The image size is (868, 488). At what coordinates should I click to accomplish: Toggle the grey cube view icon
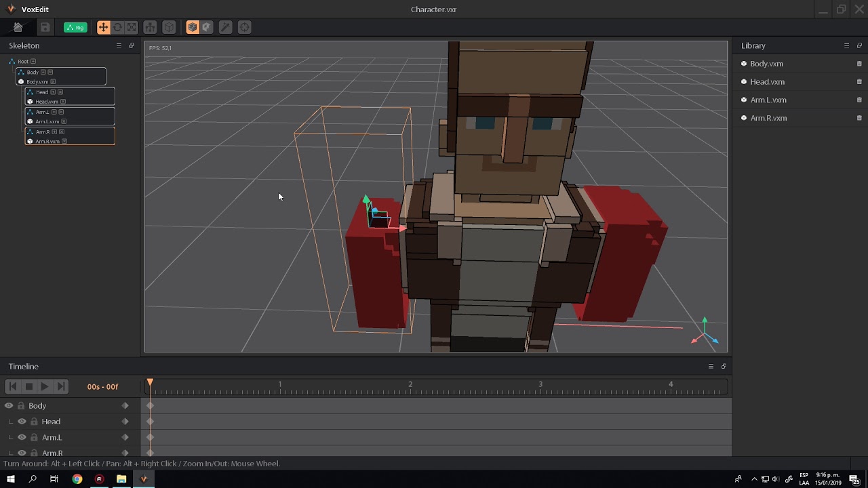point(207,27)
